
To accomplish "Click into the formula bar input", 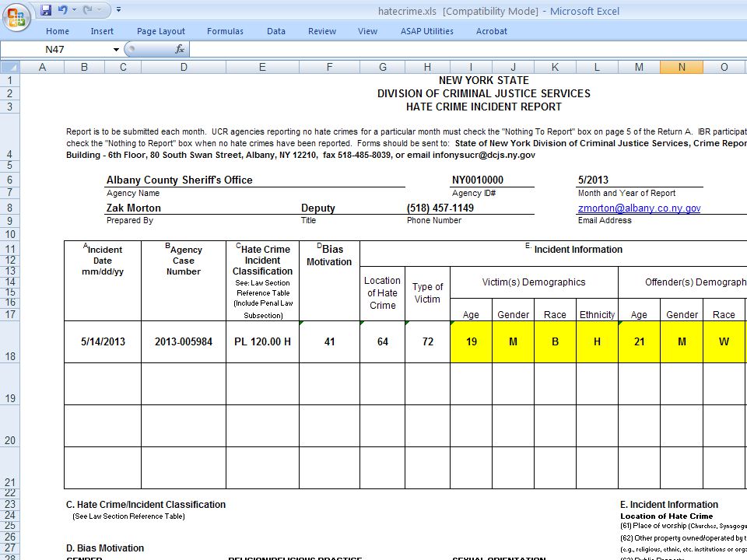I will (468, 50).
